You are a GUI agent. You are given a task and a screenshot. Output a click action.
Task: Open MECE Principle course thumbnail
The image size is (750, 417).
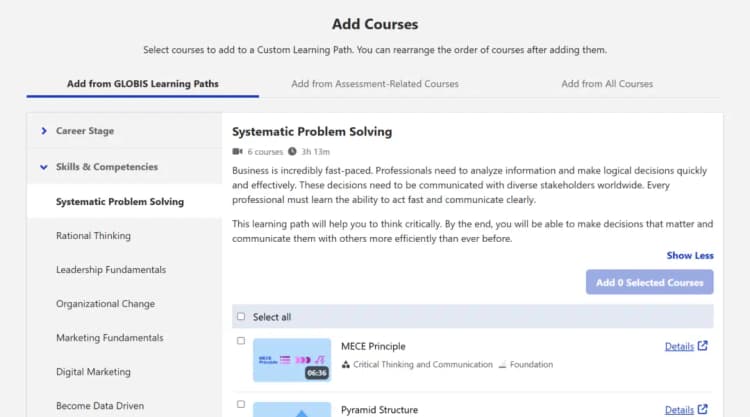tap(292, 360)
